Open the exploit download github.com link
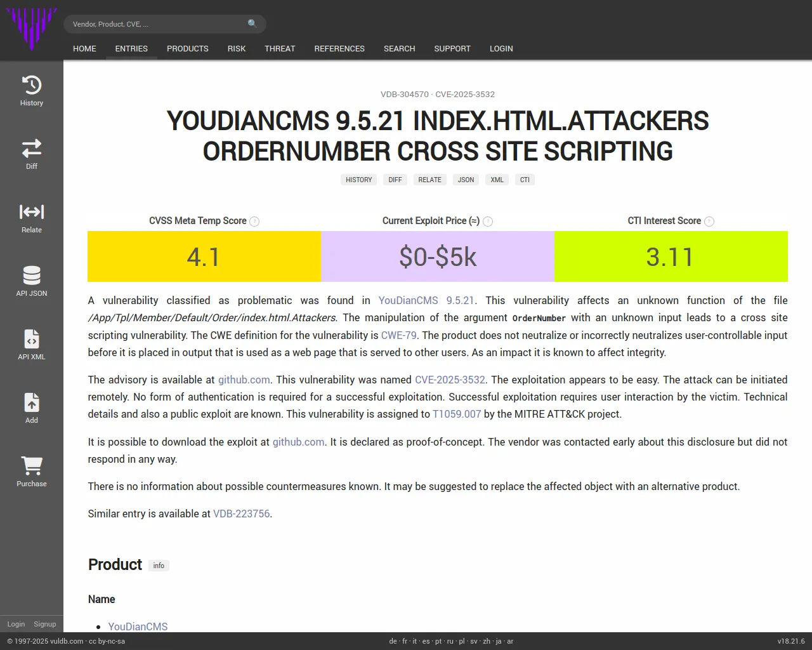The width and height of the screenshot is (812, 650). click(299, 442)
